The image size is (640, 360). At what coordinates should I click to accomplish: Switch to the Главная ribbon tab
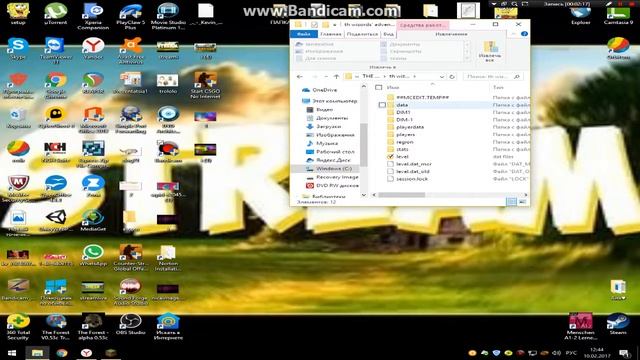pyautogui.click(x=331, y=34)
